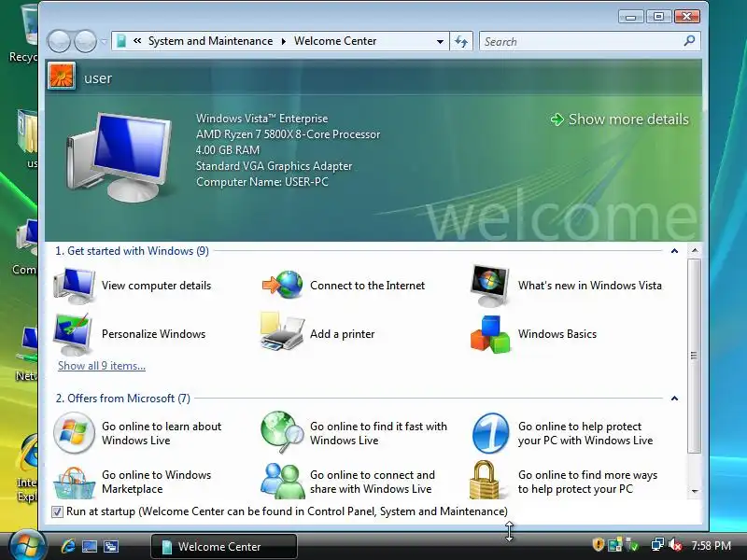
Task: Click the protect your PC with Windows Live icon
Action: coord(491,433)
